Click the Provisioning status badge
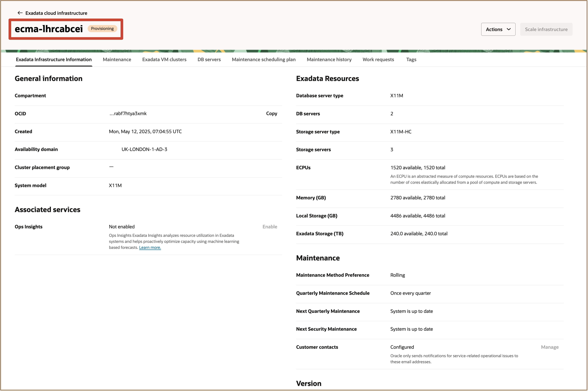The width and height of the screenshot is (588, 391). [102, 28]
